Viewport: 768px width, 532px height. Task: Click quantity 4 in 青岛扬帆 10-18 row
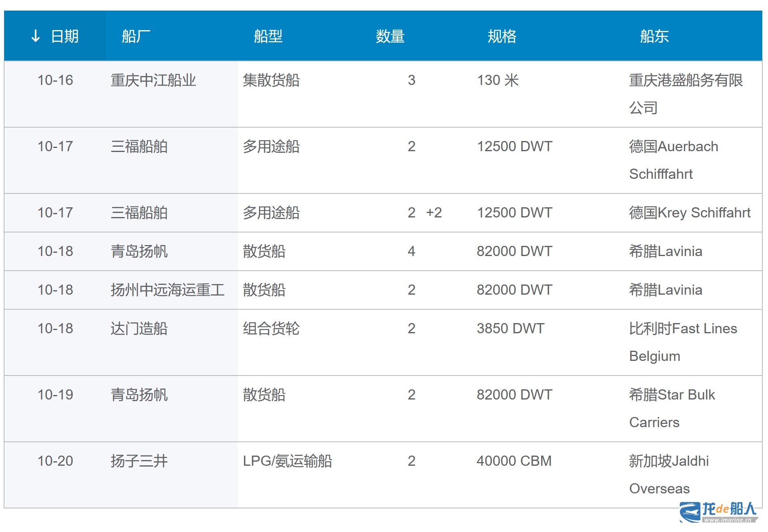(411, 251)
